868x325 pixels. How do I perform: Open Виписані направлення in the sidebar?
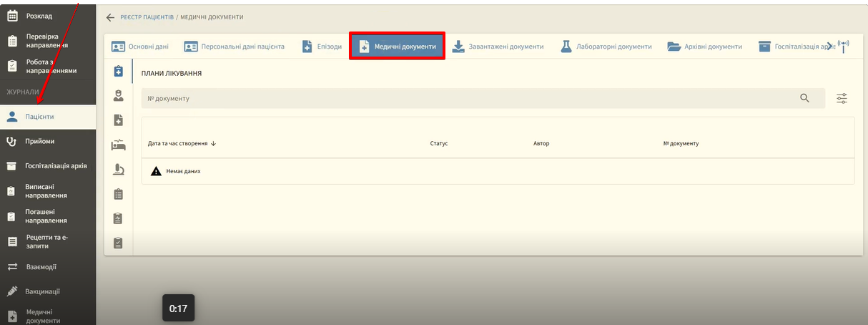pyautogui.click(x=48, y=190)
